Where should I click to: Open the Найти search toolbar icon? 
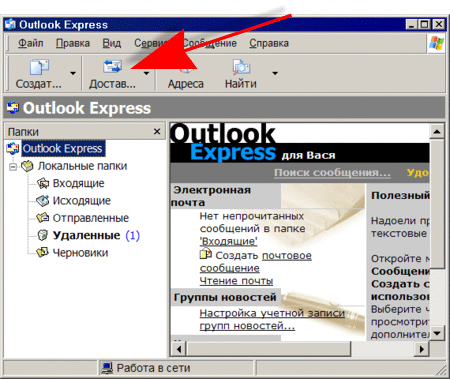pos(241,67)
